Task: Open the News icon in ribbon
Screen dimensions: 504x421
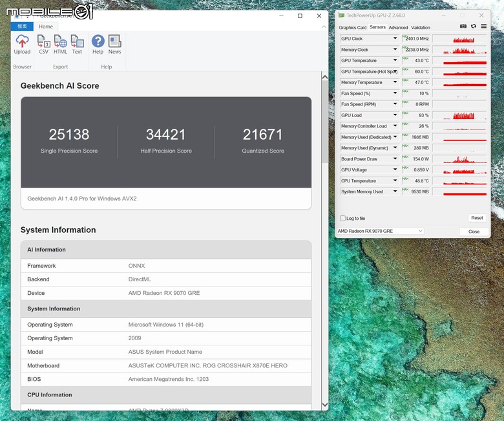Action: pos(115,45)
